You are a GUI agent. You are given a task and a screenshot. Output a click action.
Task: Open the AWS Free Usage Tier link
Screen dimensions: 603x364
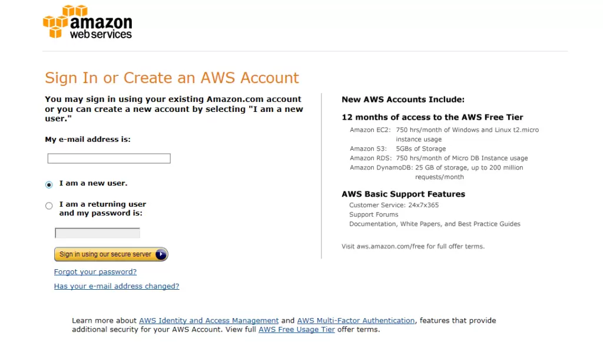[x=297, y=330]
